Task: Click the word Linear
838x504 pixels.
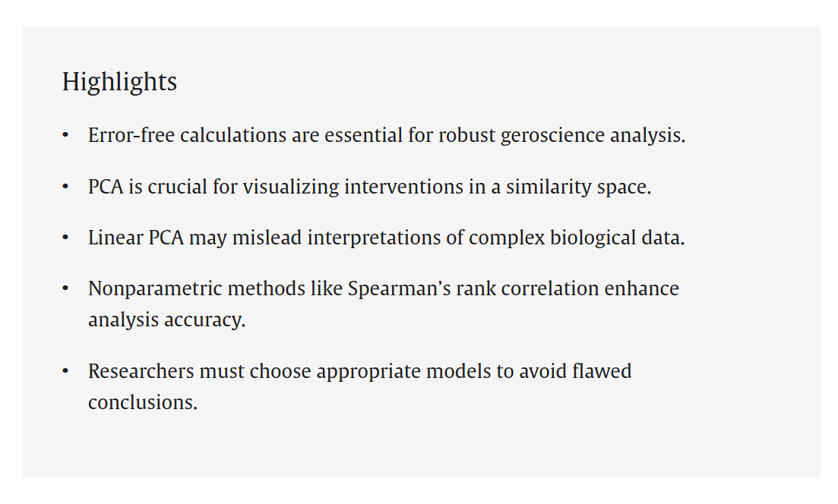Action: [x=115, y=238]
